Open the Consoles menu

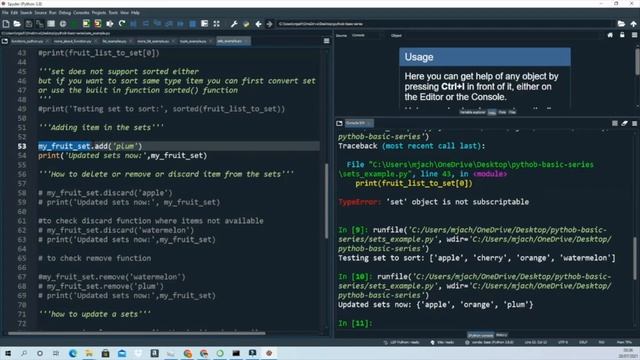point(81,13)
